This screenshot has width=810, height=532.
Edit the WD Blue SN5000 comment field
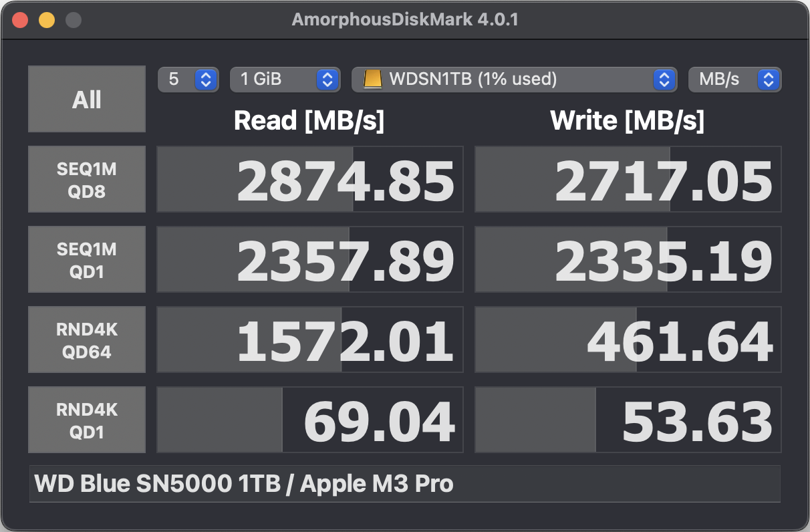click(404, 483)
